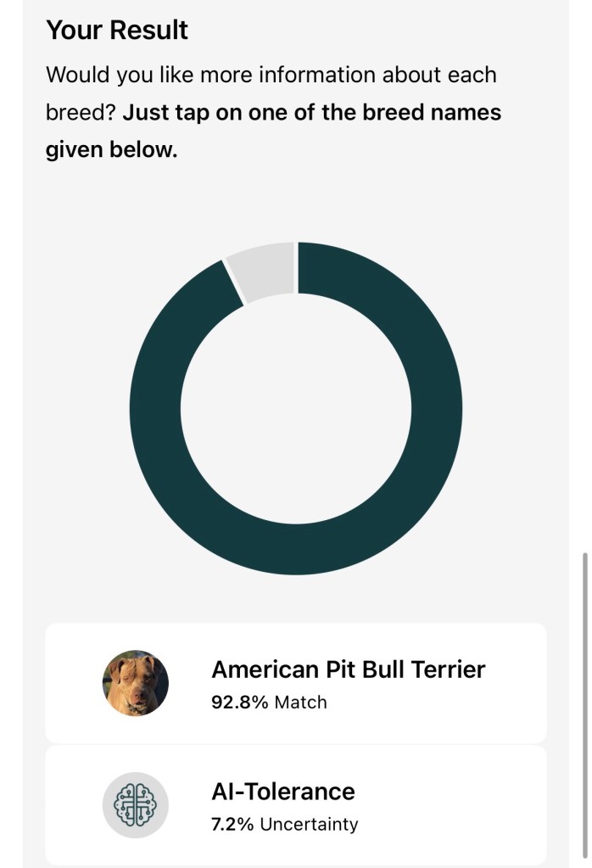Open American Pit Bull Terrier breed info
592x868 pixels.
tap(348, 669)
